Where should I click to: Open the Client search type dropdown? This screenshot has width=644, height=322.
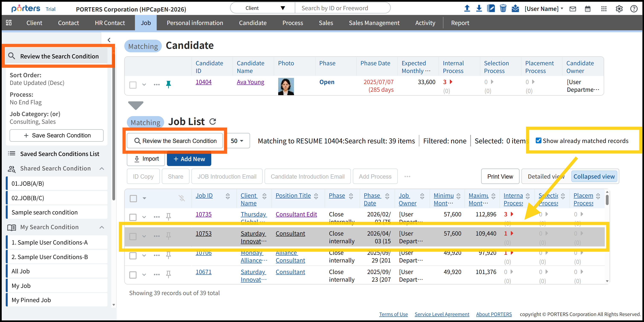[262, 8]
